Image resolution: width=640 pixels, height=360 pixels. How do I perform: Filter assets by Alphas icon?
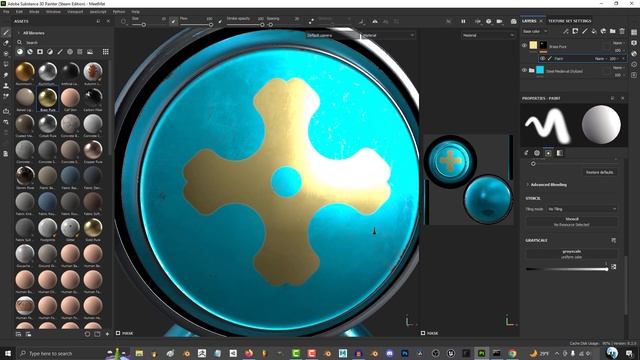click(70, 52)
